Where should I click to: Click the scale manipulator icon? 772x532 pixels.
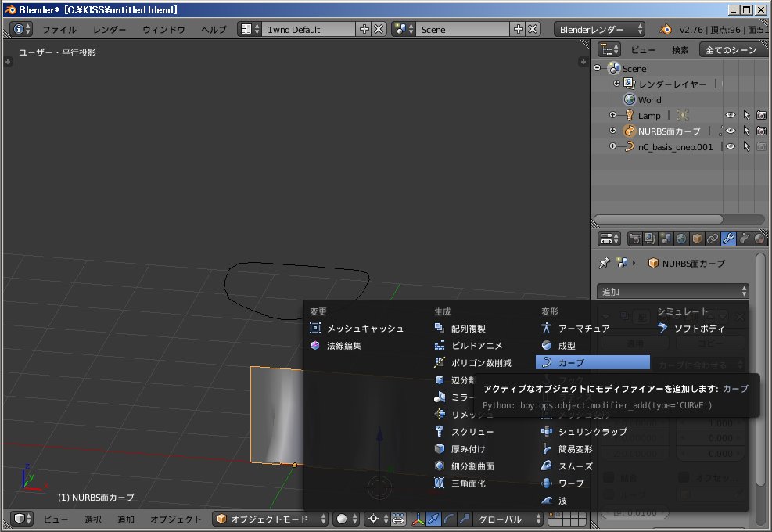(x=464, y=519)
